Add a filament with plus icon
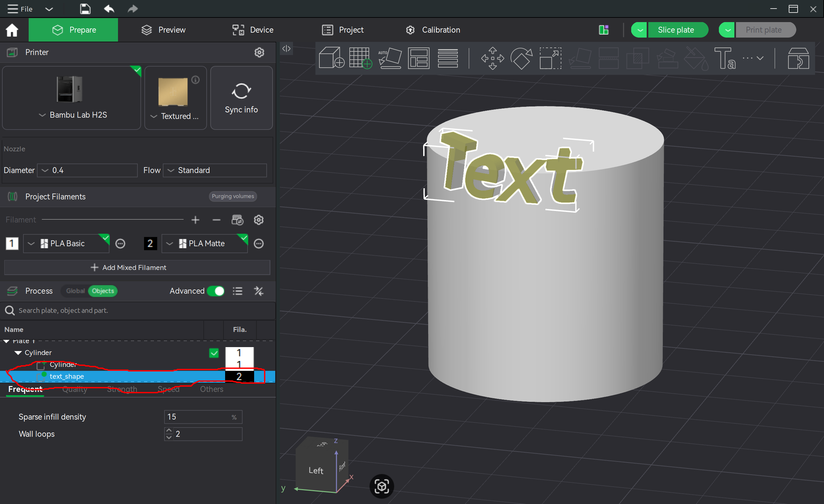The height and width of the screenshot is (504, 824). [x=196, y=220]
